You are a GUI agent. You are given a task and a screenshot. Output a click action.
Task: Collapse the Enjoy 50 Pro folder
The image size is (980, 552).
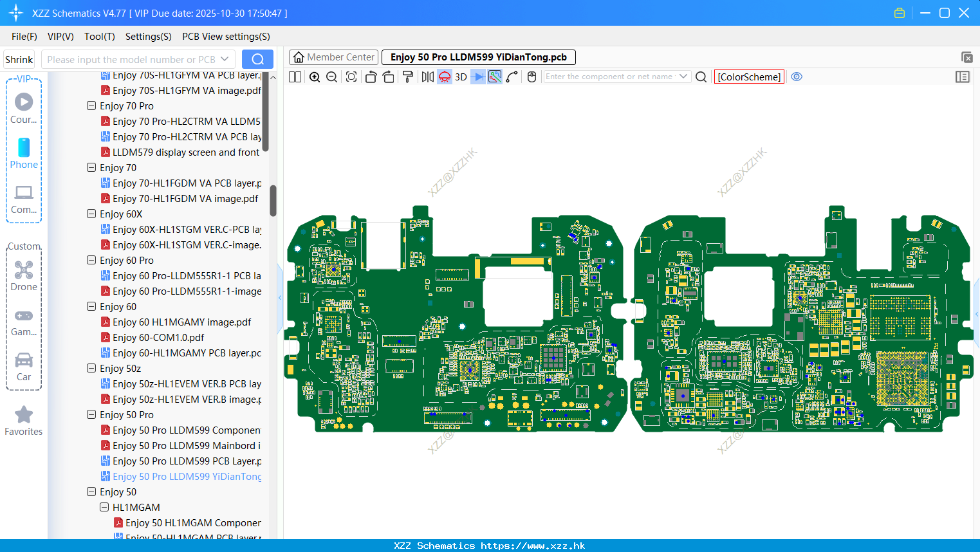[91, 414]
